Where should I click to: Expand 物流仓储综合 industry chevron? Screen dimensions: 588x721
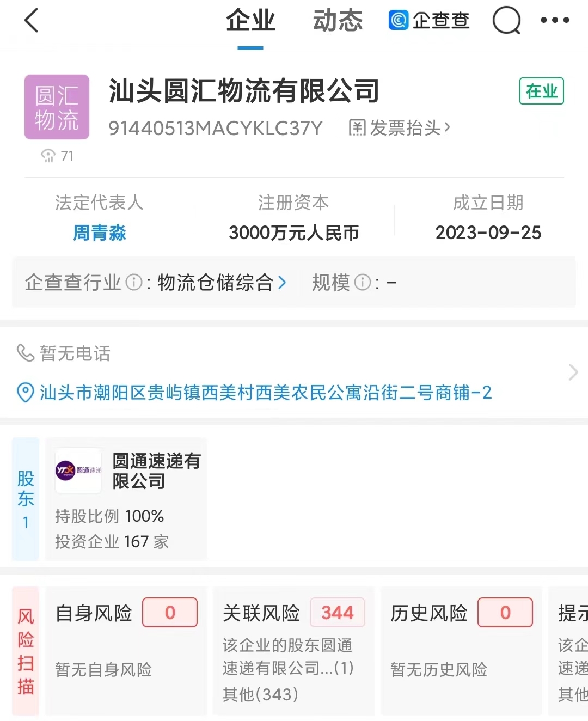click(x=282, y=282)
